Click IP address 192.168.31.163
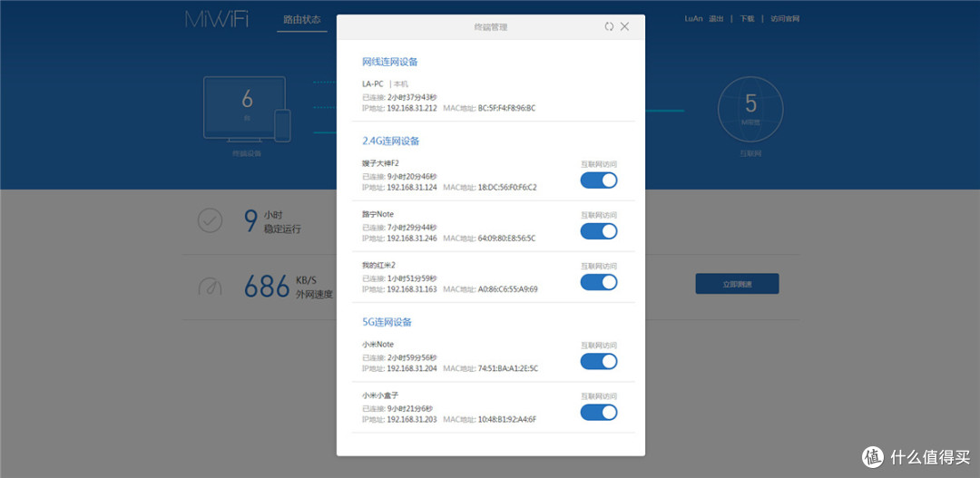This screenshot has width=980, height=478. [412, 289]
